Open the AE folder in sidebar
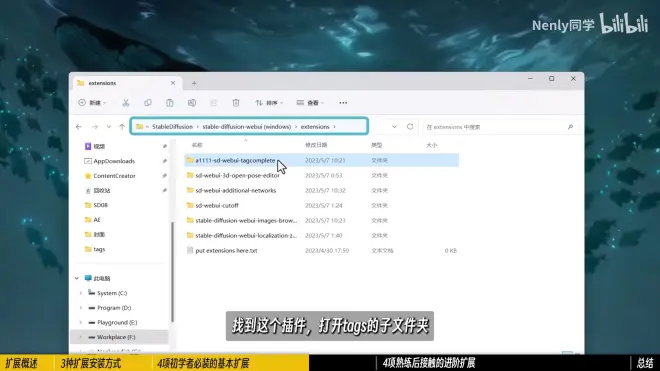Viewport: 660px width, 371px height. tap(97, 220)
